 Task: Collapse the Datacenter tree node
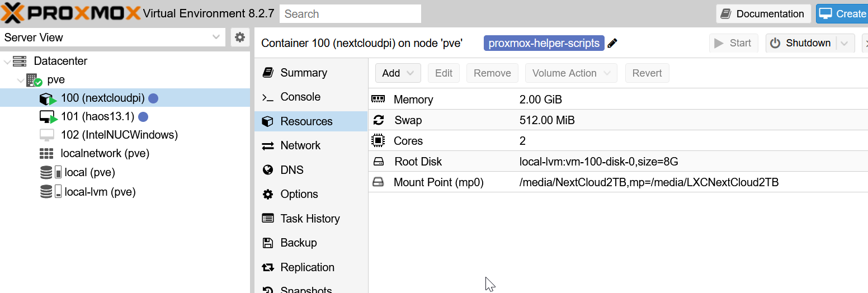[x=6, y=62]
